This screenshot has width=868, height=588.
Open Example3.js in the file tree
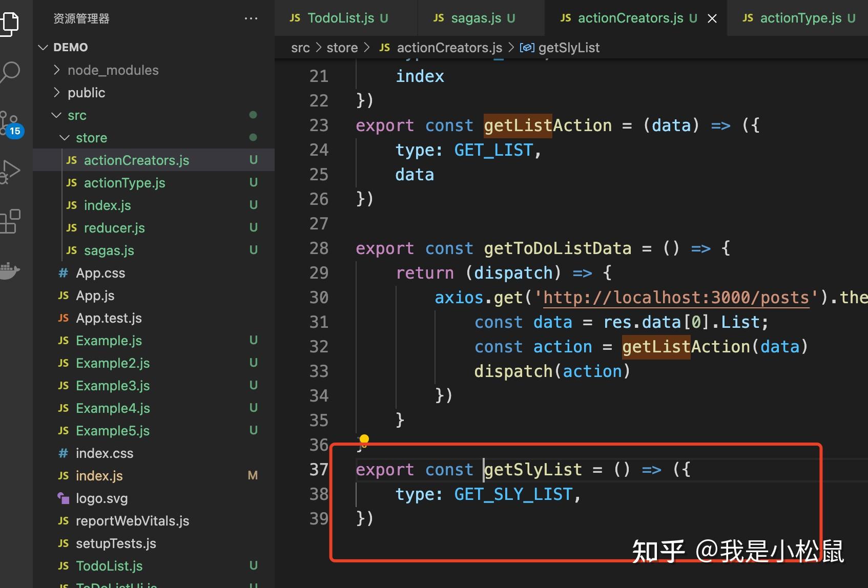[154, 386]
